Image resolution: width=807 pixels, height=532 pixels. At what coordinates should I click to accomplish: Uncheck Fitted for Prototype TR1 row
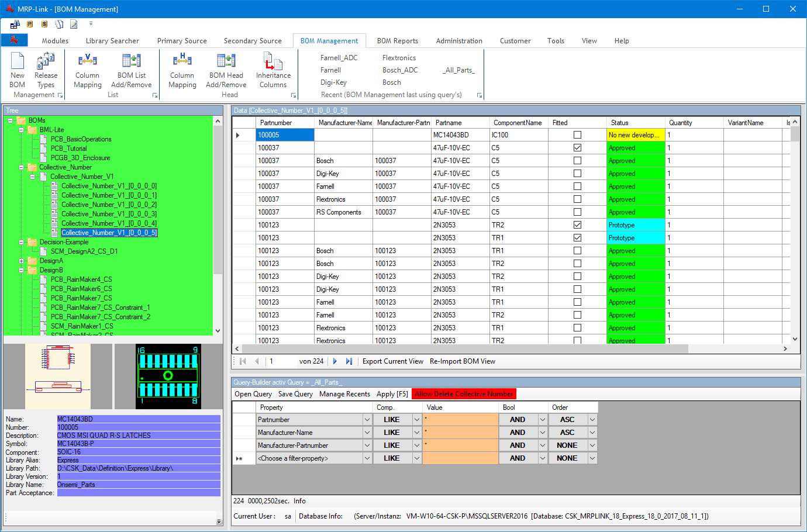(577, 238)
